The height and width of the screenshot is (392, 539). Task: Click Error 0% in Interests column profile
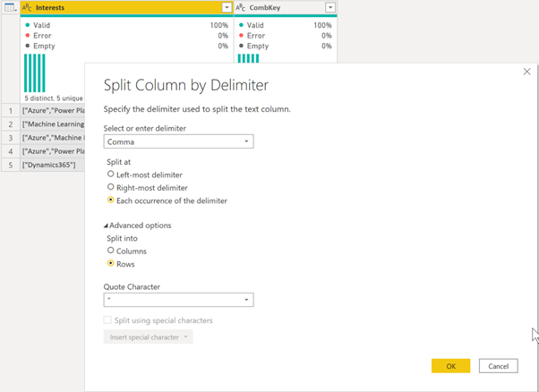pyautogui.click(x=127, y=36)
